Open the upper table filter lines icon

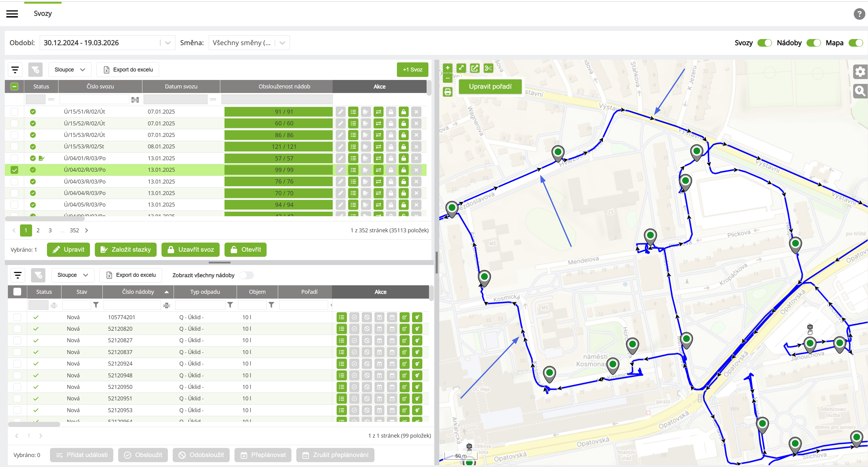coord(15,70)
